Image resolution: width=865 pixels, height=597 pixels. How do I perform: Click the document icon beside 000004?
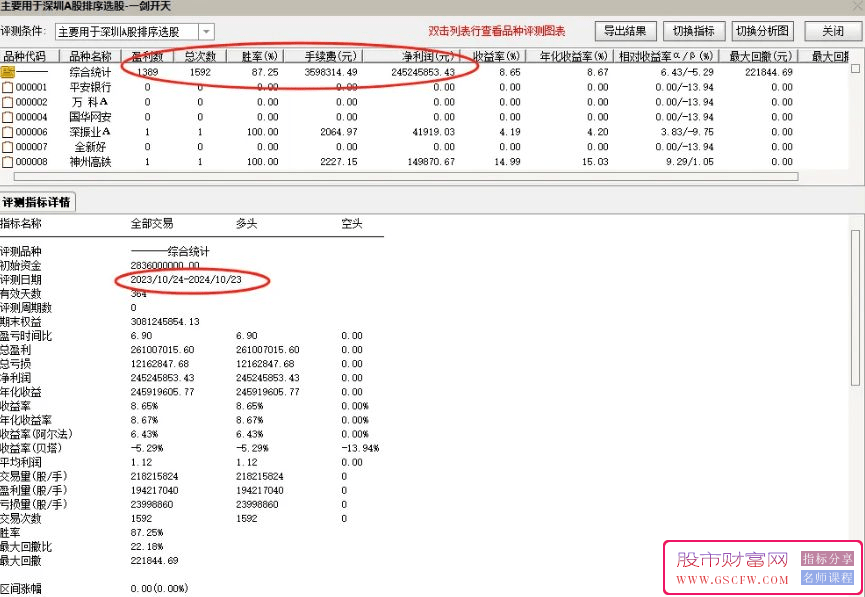click(7, 117)
